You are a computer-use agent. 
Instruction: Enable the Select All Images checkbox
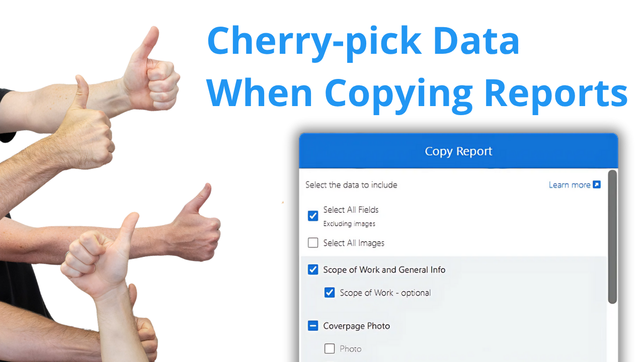pyautogui.click(x=313, y=243)
